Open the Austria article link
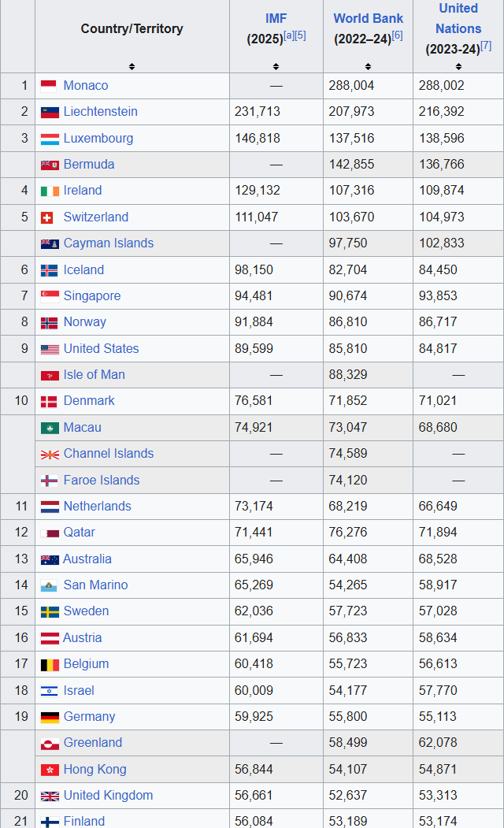The width and height of the screenshot is (504, 828). click(x=83, y=638)
